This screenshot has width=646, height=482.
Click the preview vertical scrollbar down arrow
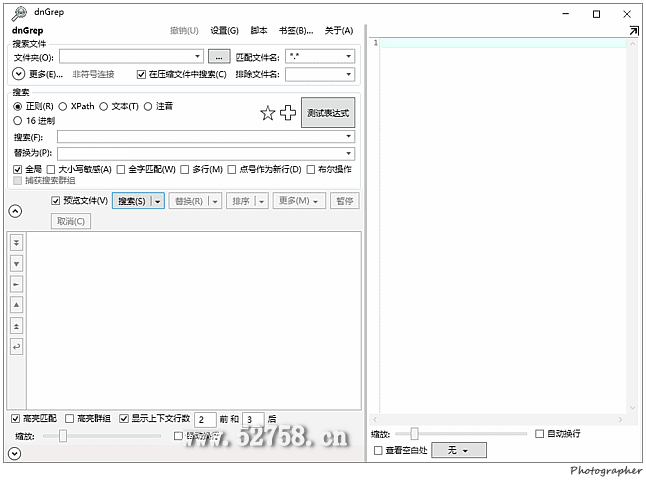click(x=633, y=408)
